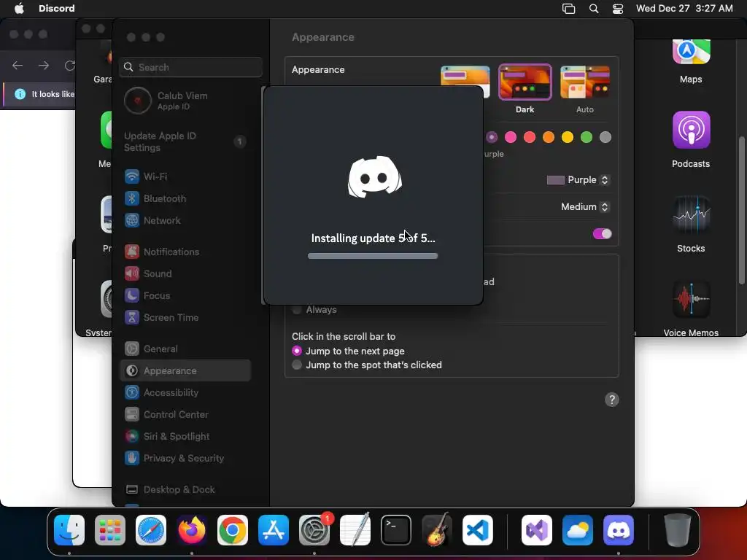Open the Purple highlight color dropdown
The height and width of the screenshot is (560, 747).
578,180
